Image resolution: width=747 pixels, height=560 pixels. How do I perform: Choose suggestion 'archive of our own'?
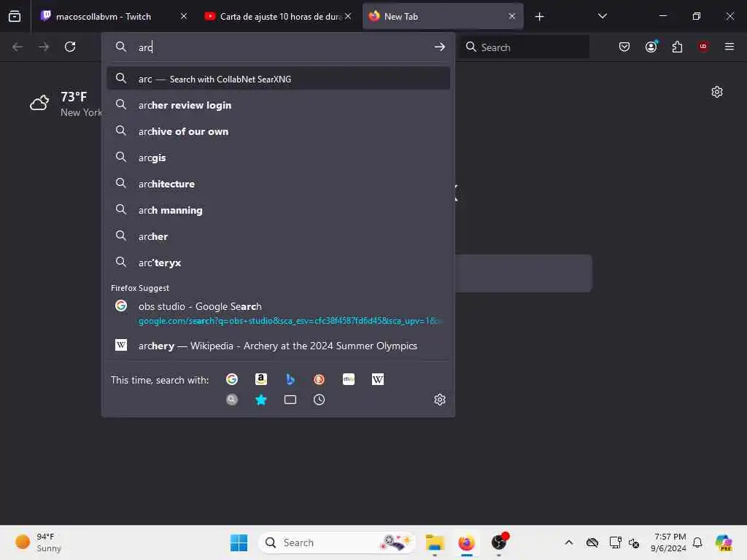(278, 131)
